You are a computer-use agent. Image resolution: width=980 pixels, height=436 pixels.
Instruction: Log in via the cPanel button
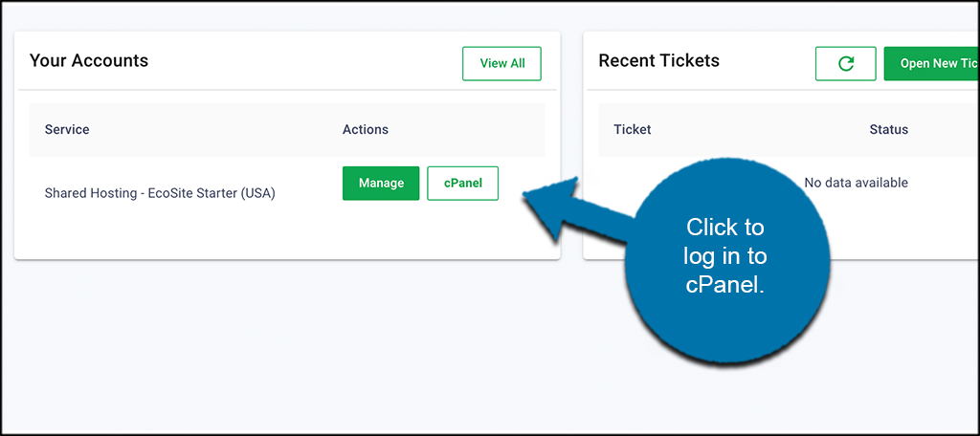[462, 184]
